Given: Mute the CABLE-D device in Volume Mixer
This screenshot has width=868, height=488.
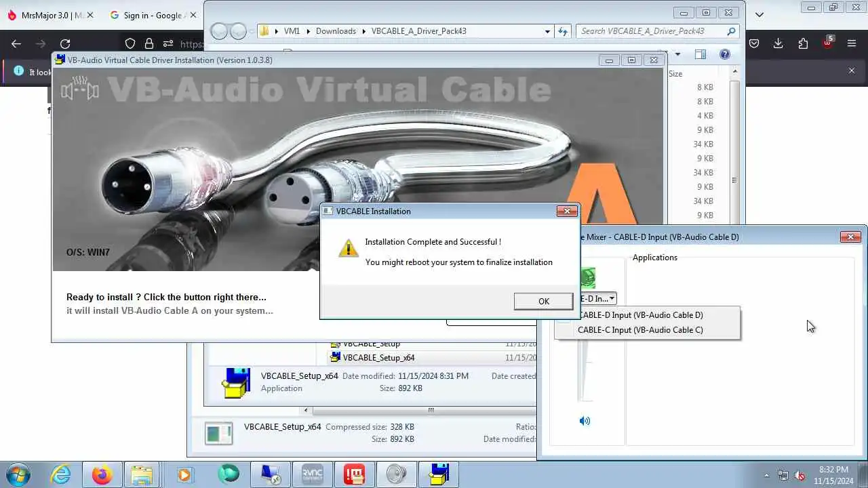Looking at the screenshot, I should click(x=585, y=421).
